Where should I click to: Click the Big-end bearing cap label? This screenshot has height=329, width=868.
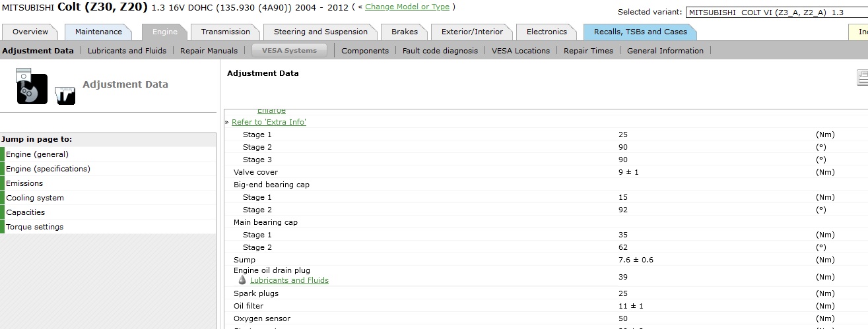(271, 185)
